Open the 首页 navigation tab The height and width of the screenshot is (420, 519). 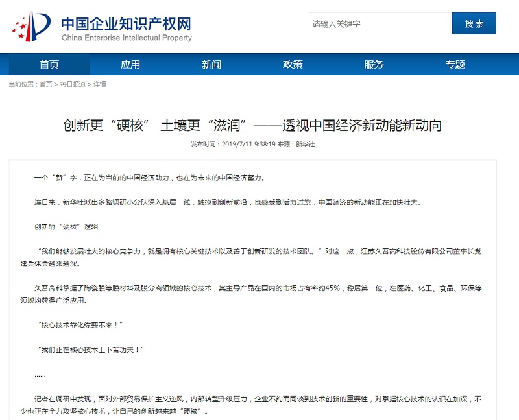(49, 64)
